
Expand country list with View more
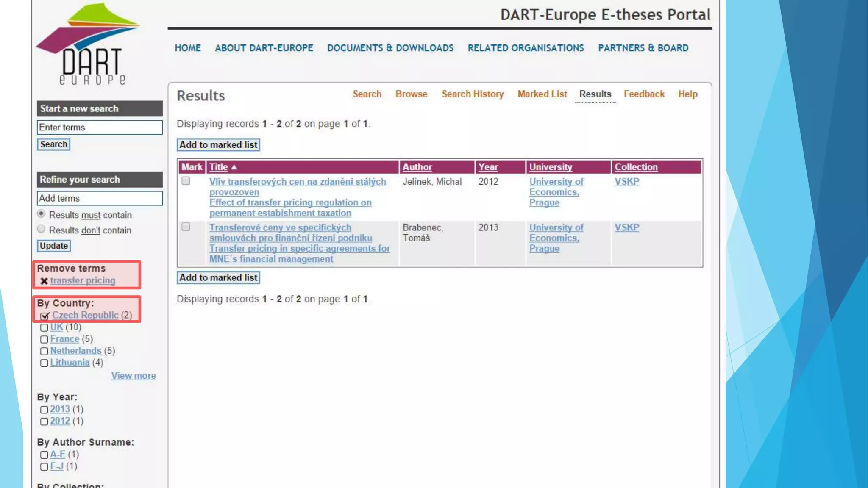click(134, 376)
